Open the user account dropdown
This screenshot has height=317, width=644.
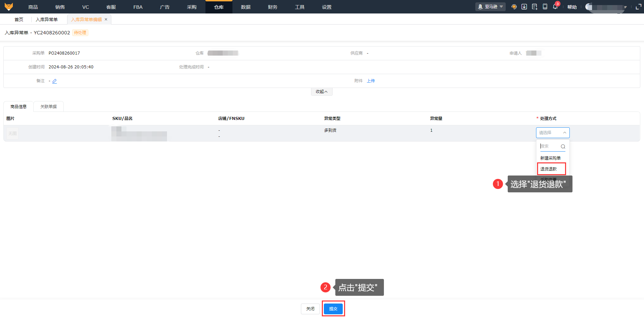pyautogui.click(x=606, y=7)
